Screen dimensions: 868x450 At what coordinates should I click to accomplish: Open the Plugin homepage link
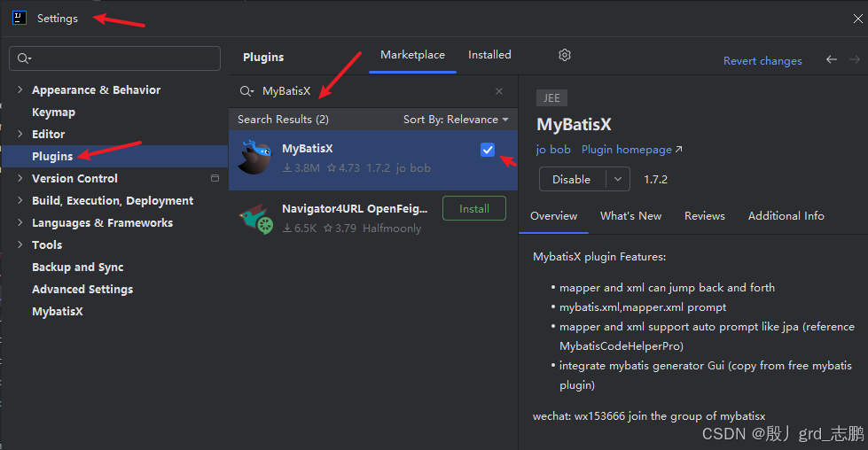point(631,150)
